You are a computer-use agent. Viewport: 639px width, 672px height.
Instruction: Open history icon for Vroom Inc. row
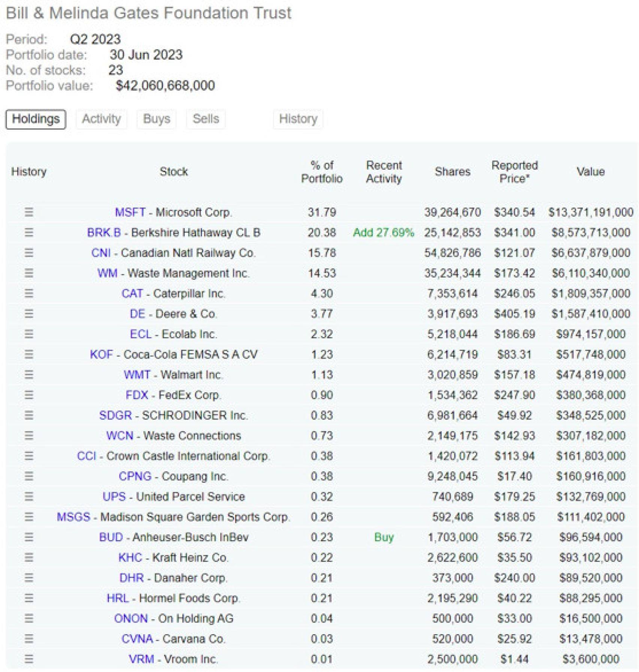29,659
